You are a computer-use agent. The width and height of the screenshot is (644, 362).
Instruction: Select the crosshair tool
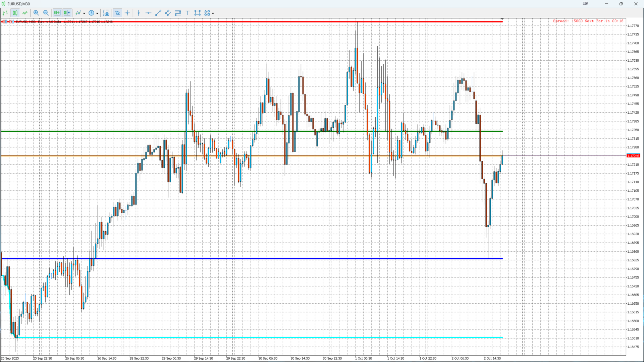[x=127, y=13]
